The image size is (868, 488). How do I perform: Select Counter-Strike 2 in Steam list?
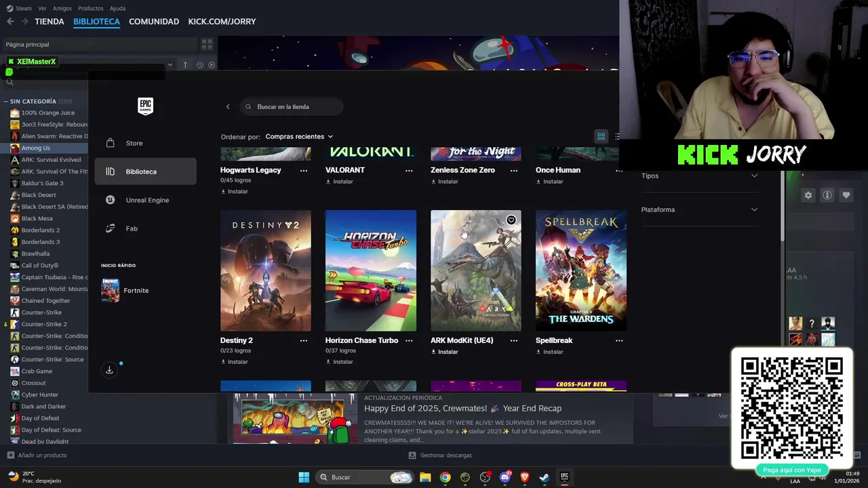[x=44, y=324]
